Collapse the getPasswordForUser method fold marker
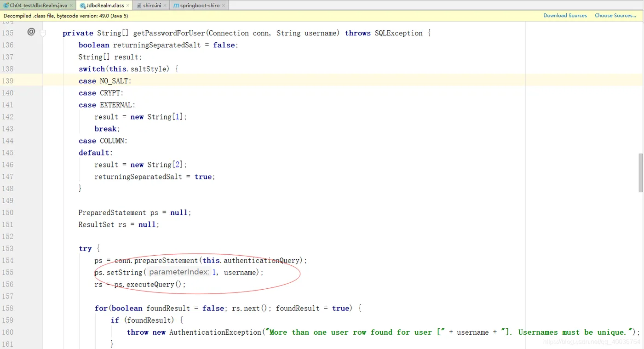 click(x=43, y=33)
